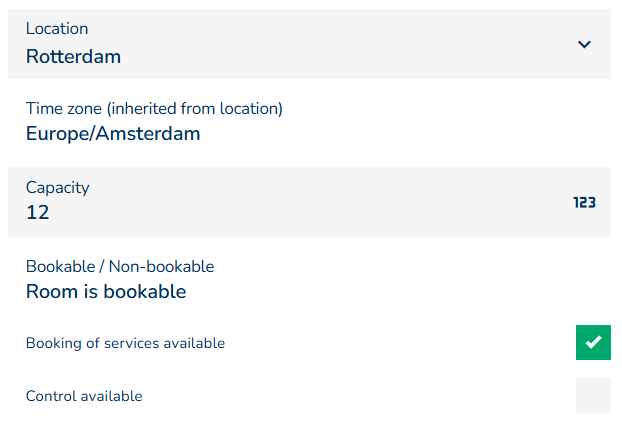Enable the Control available checkbox
The image size is (622, 423).
click(593, 396)
